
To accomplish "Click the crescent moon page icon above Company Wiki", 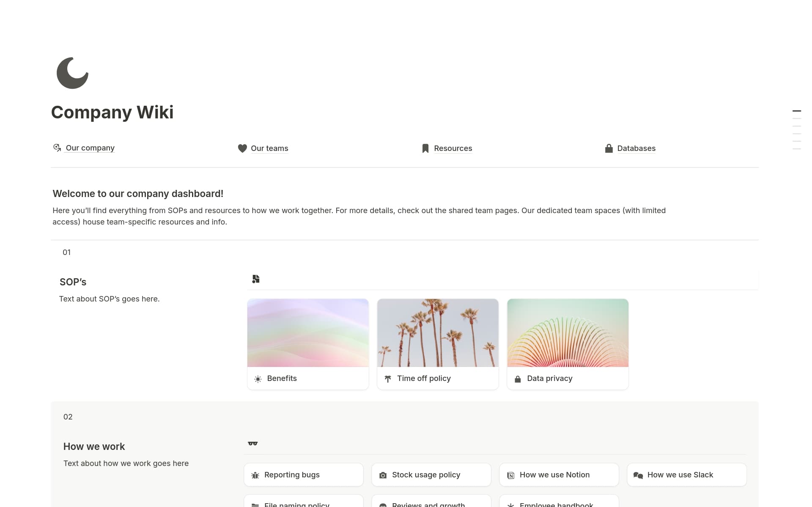I will click(x=72, y=73).
